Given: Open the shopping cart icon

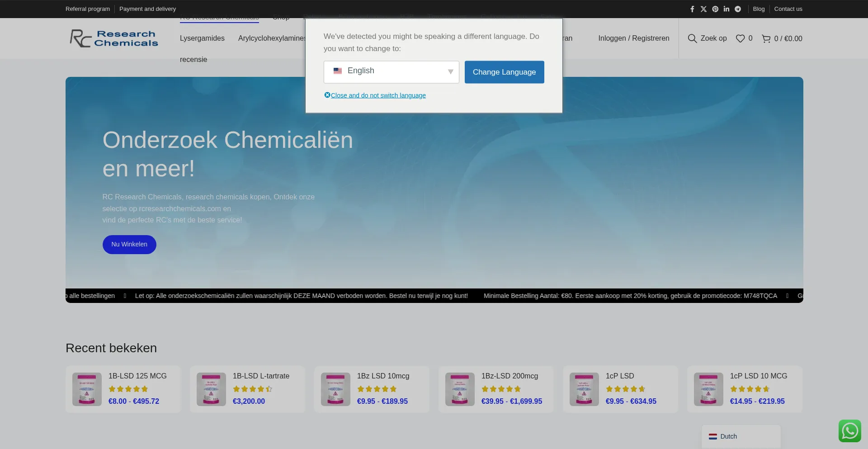Looking at the screenshot, I should pyautogui.click(x=766, y=38).
